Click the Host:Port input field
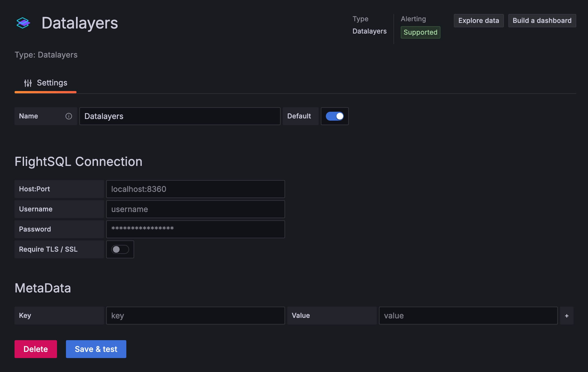Image resolution: width=588 pixels, height=372 pixels. click(x=195, y=189)
